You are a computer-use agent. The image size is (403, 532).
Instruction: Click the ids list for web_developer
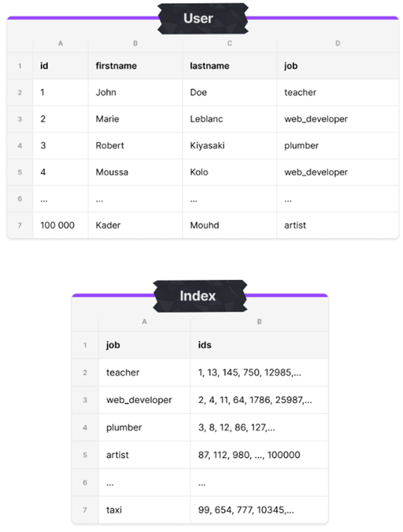tap(260, 400)
